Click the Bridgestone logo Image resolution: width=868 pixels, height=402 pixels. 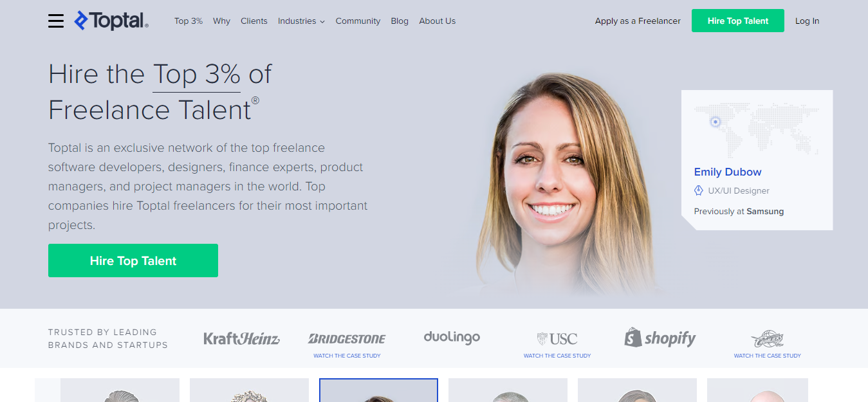[x=347, y=338]
